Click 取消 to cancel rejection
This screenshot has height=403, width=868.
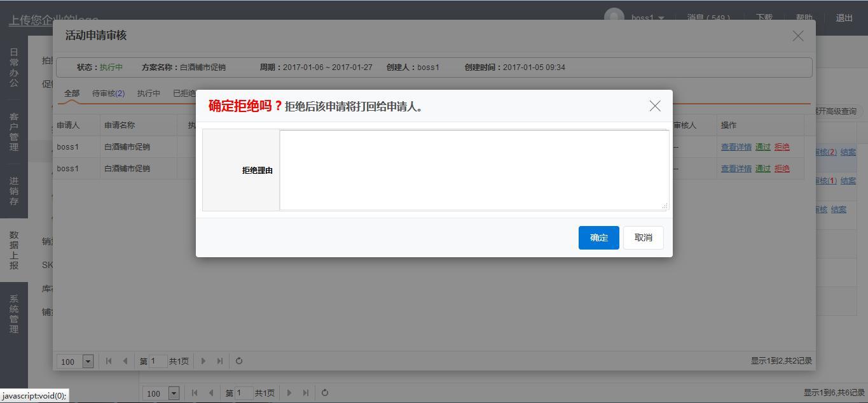pyautogui.click(x=643, y=237)
